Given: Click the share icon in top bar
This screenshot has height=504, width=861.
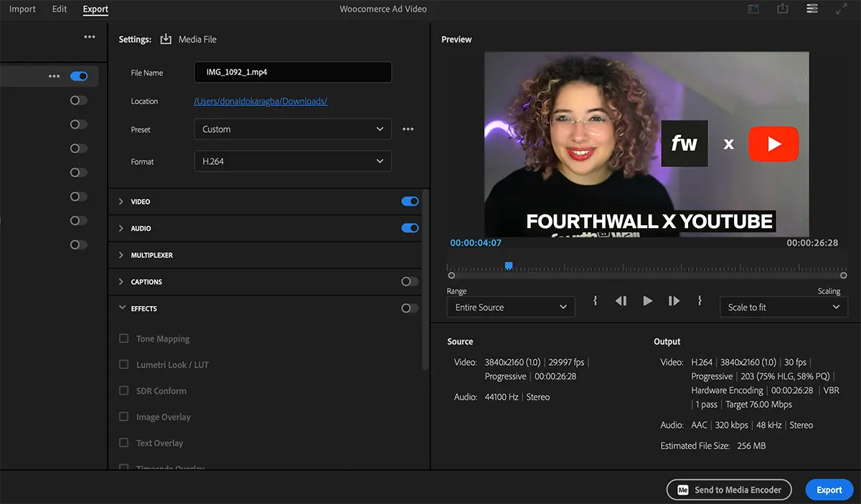Looking at the screenshot, I should 782,9.
